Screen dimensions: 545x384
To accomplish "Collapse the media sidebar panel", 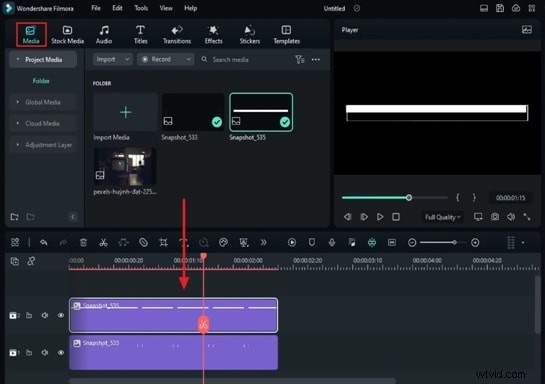I will [73, 217].
